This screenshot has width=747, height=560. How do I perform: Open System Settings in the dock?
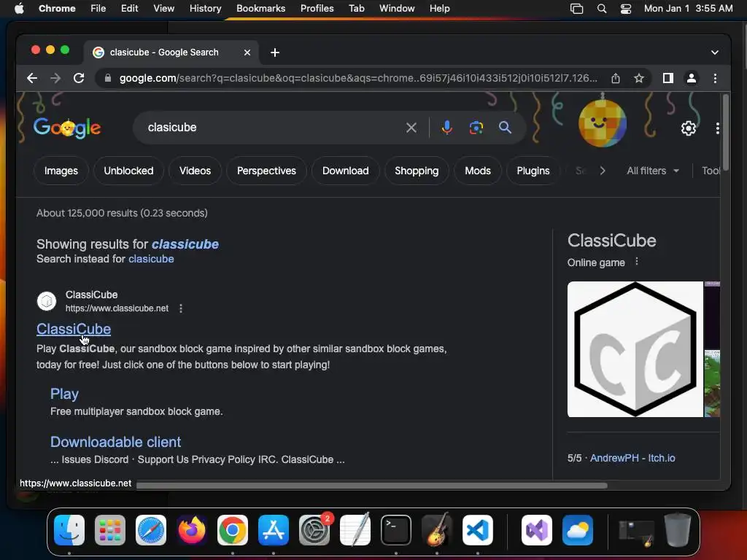click(x=314, y=530)
